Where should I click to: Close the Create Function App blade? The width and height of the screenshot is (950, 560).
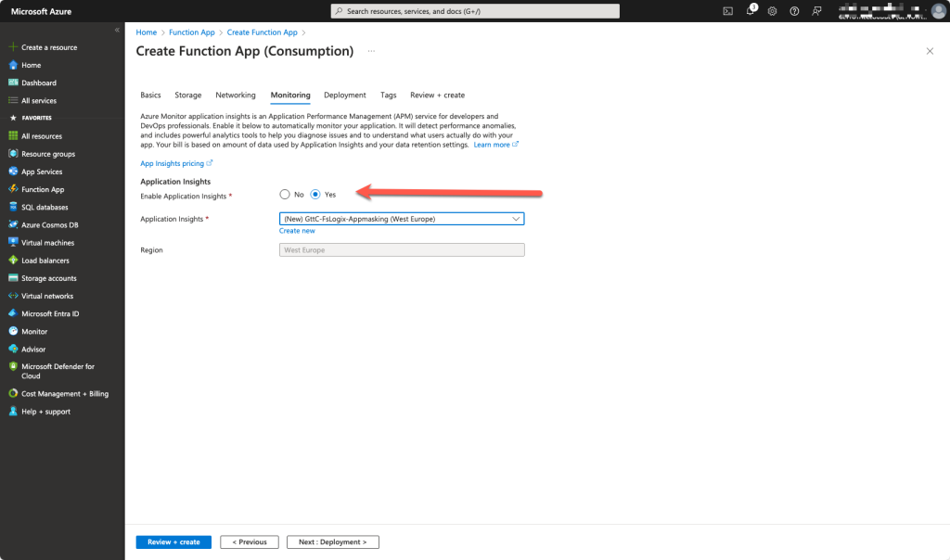tap(930, 51)
